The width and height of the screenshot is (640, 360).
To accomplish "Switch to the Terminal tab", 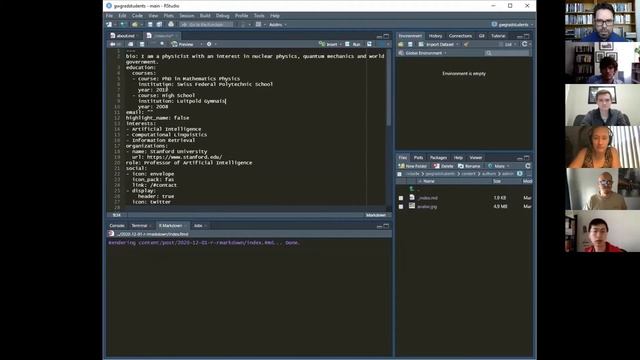I will click(x=139, y=226).
